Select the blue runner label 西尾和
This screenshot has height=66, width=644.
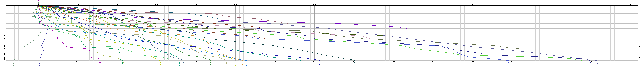tap(247, 63)
